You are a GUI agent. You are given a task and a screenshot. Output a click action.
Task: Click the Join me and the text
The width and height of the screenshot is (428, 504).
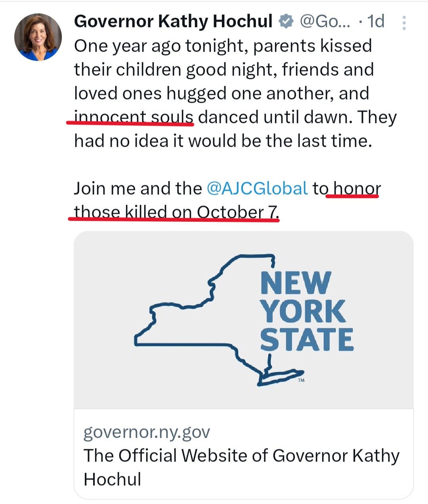(x=138, y=188)
